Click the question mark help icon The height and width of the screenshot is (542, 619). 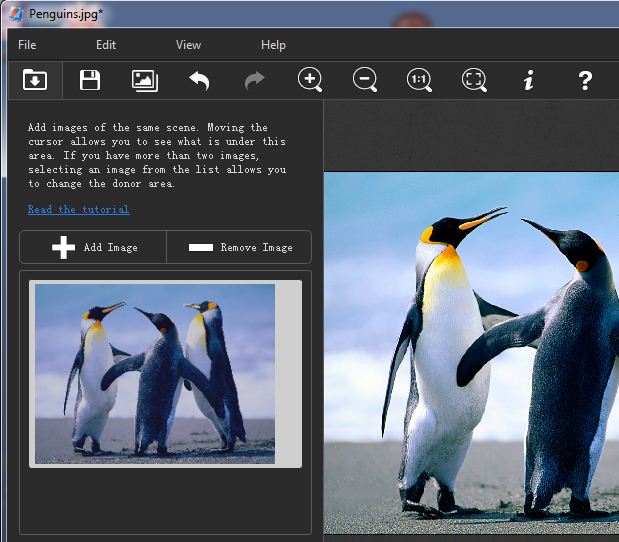pos(585,81)
